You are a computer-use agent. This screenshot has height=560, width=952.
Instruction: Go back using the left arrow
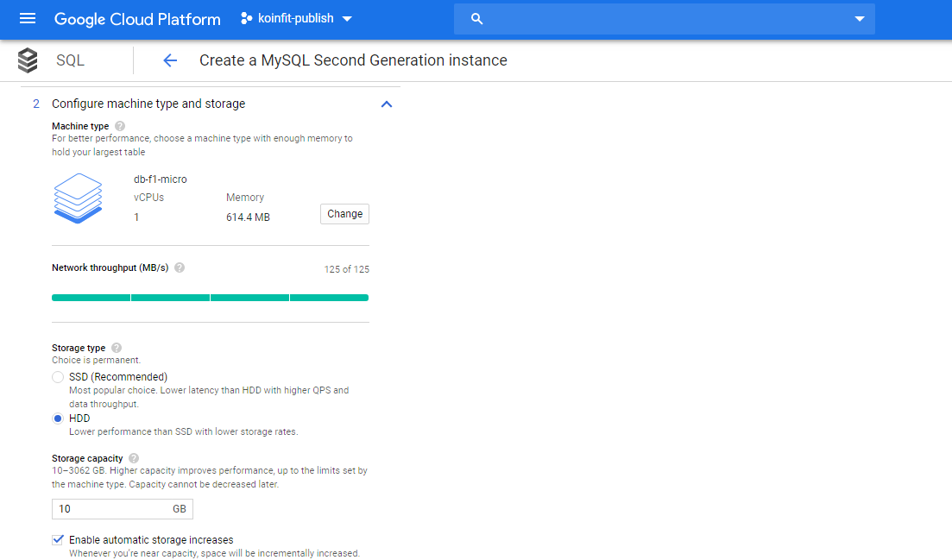tap(170, 60)
